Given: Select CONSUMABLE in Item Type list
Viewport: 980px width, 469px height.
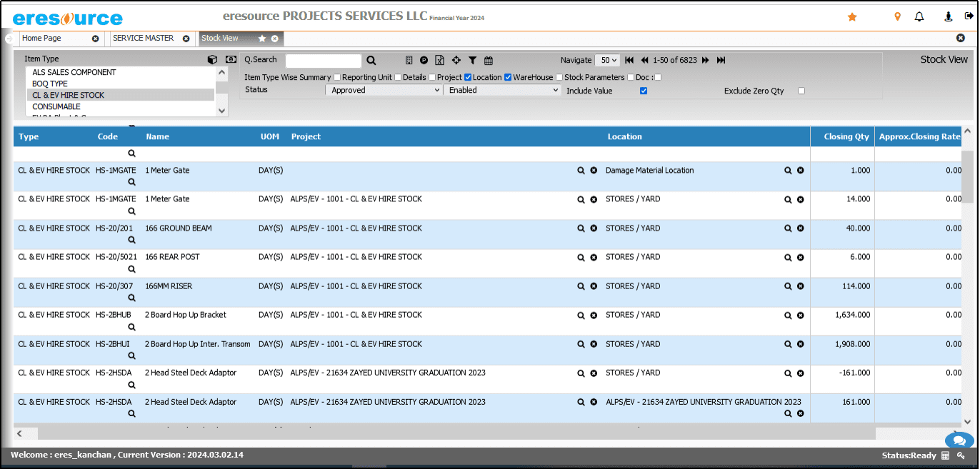Looking at the screenshot, I should (56, 106).
